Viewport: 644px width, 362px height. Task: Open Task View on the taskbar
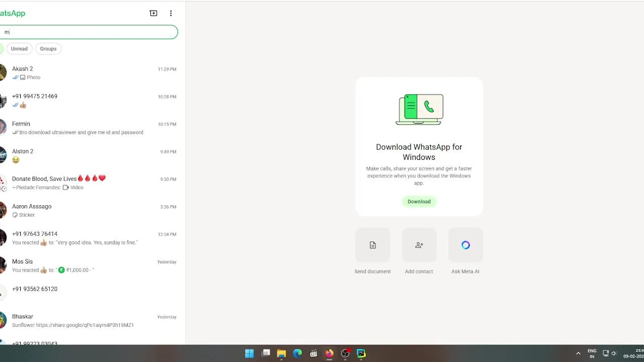click(x=266, y=353)
